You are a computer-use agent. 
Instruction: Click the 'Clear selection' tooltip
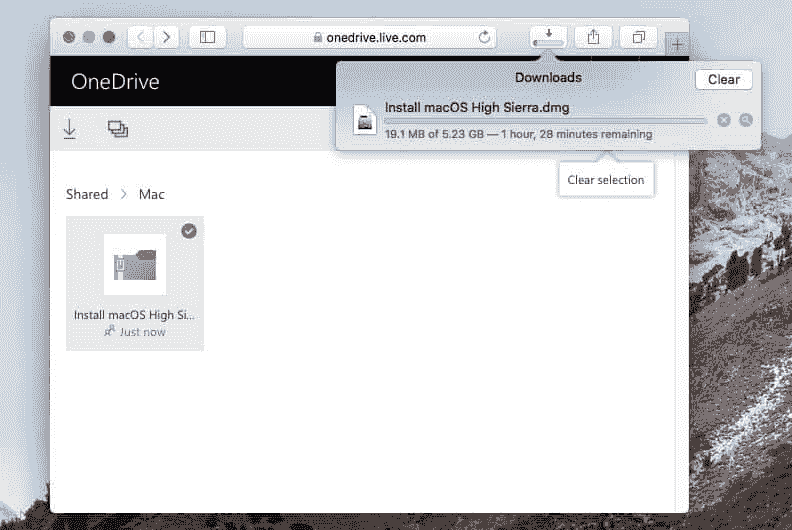pos(606,180)
